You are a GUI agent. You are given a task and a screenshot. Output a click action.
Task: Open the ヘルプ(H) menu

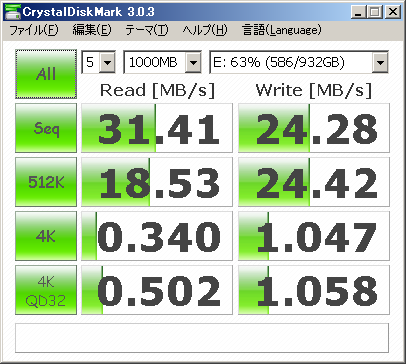pos(205,30)
